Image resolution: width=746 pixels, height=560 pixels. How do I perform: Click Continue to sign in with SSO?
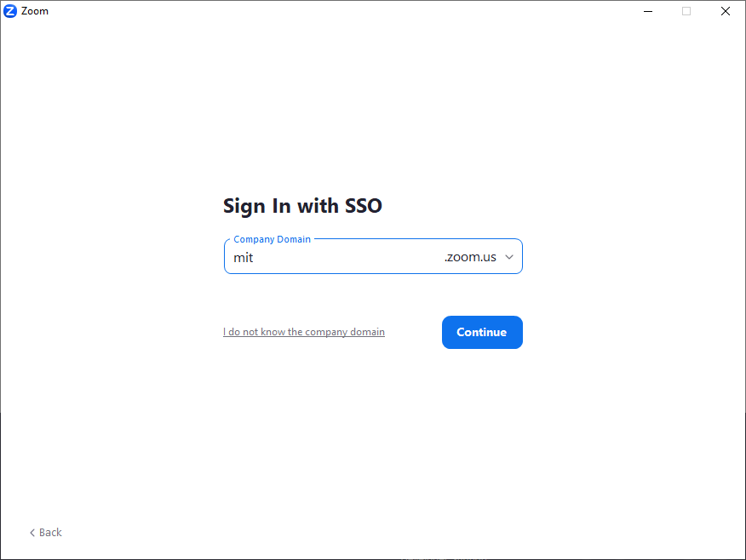(x=482, y=332)
